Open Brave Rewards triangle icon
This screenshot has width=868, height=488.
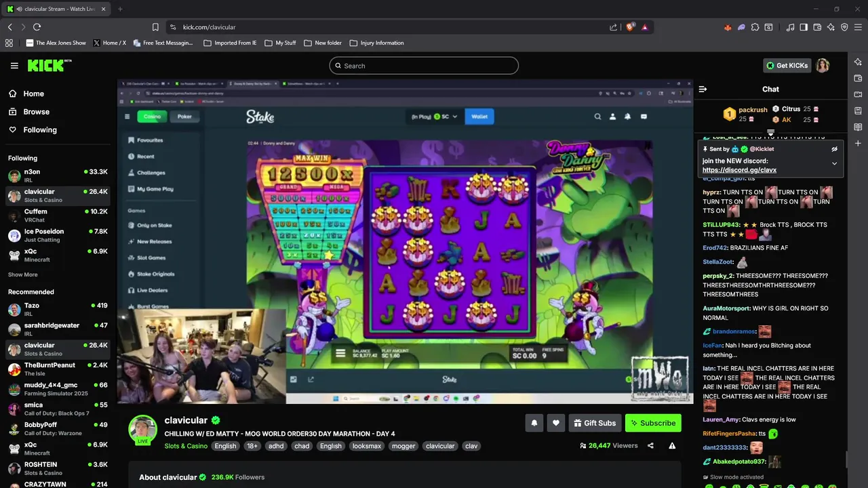click(644, 27)
